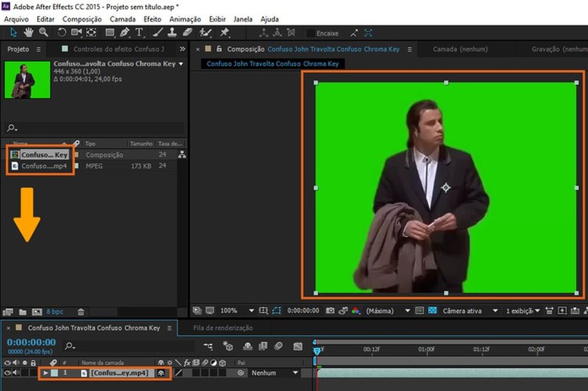Hide the Confus...ey.mp4 layer visibility
The width and height of the screenshot is (588, 391).
[x=7, y=373]
